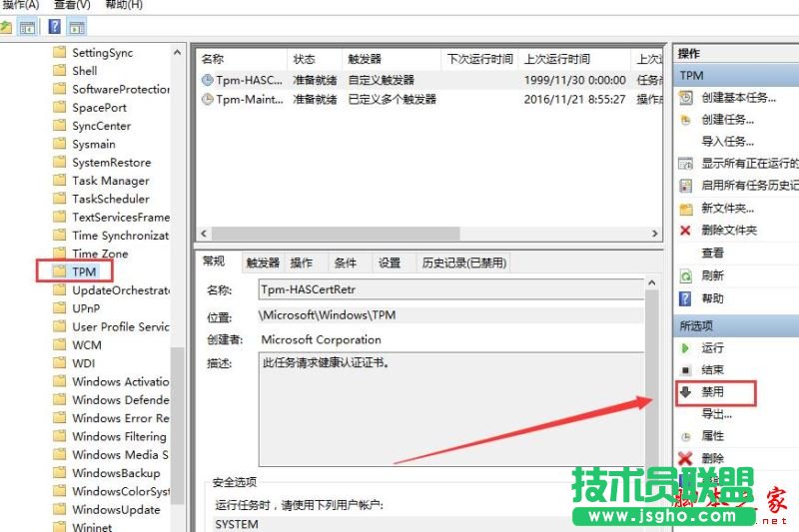Select the SyncCenter folder

(102, 126)
